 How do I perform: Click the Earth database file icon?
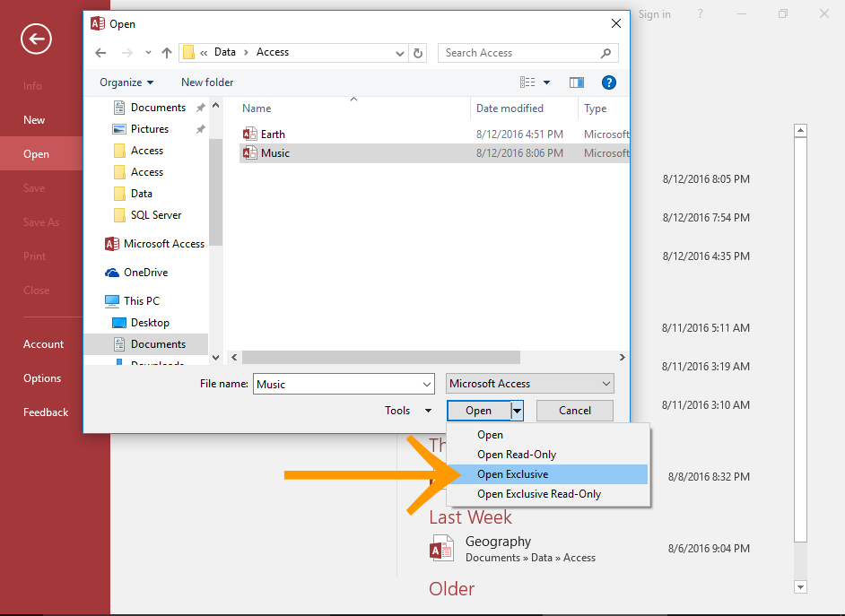pyautogui.click(x=250, y=134)
